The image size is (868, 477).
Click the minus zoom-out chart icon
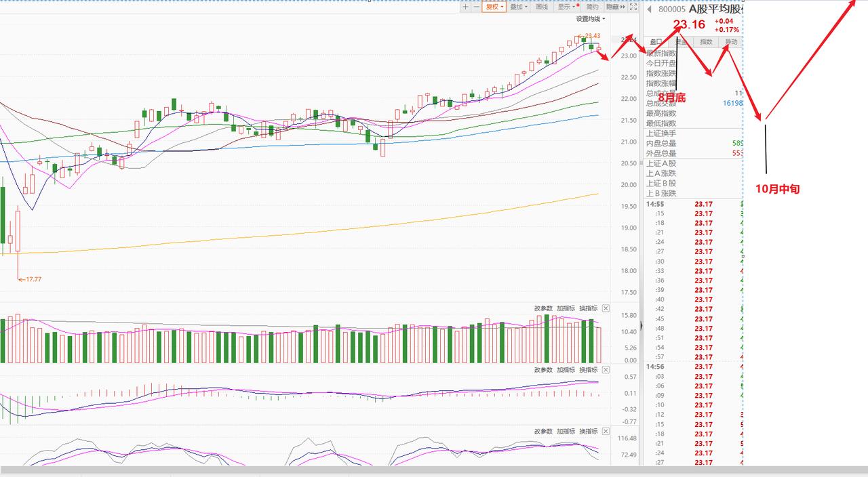[x=476, y=7]
